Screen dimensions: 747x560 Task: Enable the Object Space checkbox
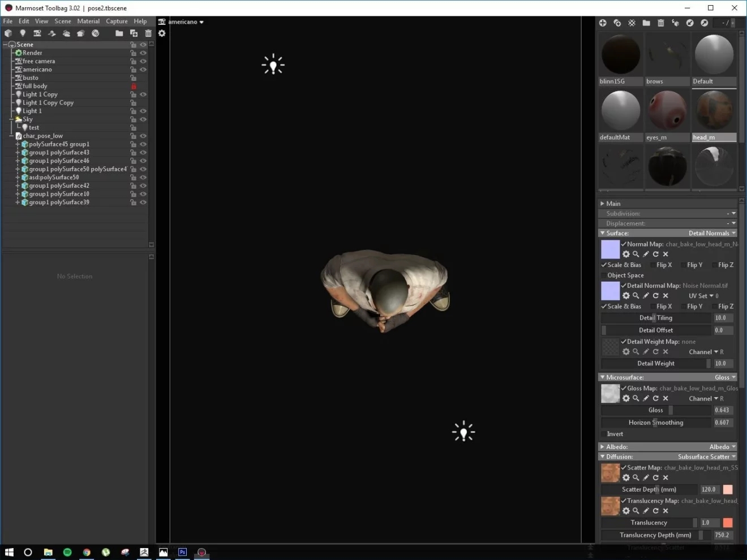604,275
